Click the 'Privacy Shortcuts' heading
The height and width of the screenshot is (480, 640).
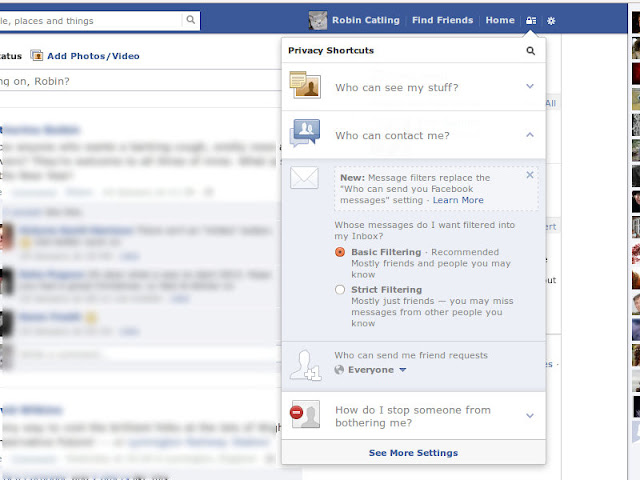coord(331,51)
